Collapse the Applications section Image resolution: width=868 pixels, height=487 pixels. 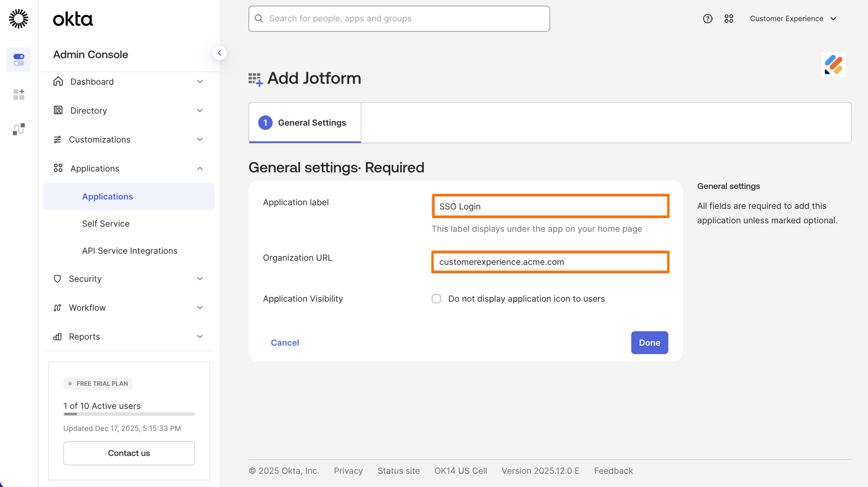[200, 168]
